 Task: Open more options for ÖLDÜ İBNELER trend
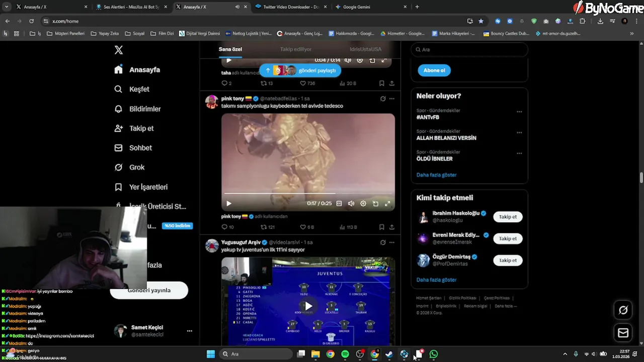coord(519,153)
